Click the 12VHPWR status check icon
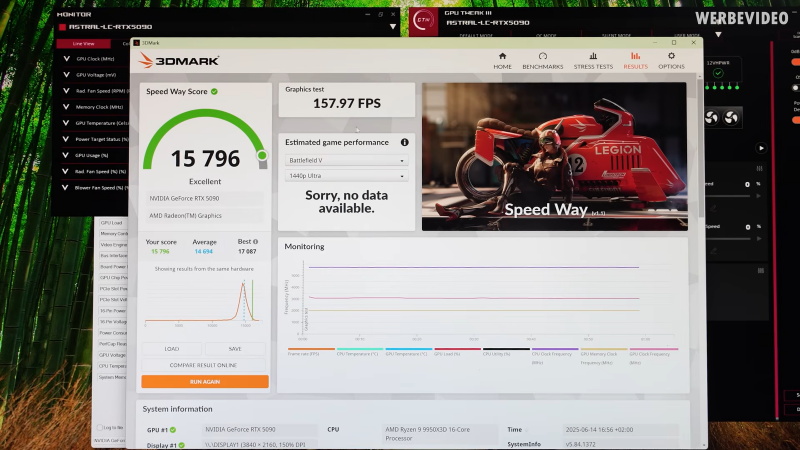 click(x=718, y=73)
